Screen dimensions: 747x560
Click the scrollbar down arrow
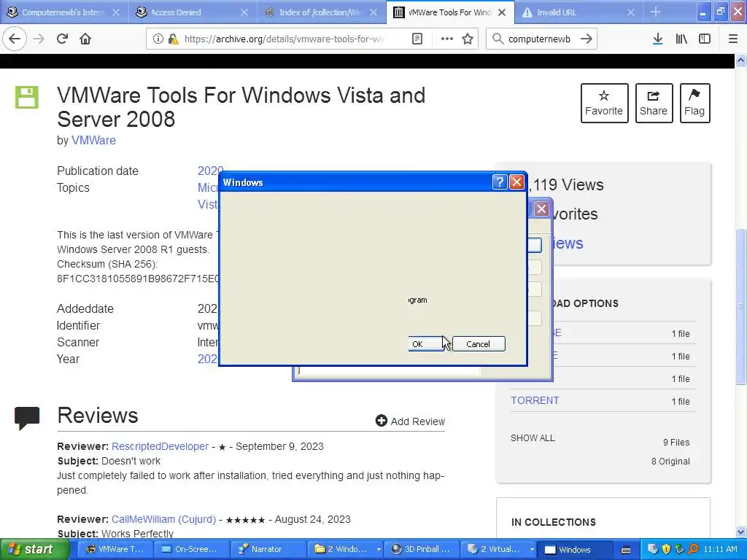click(740, 532)
